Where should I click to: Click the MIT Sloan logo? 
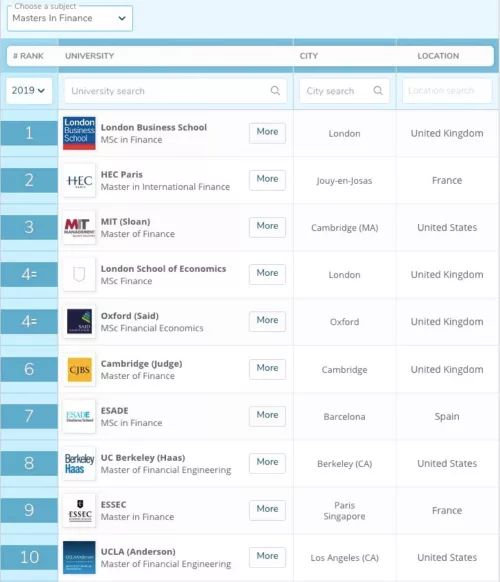point(79,228)
